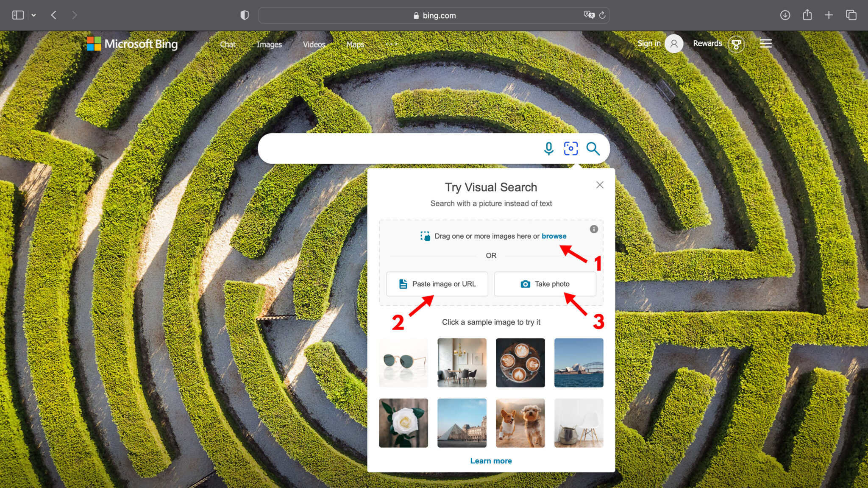Click the camera icon for Take photo

pyautogui.click(x=524, y=283)
